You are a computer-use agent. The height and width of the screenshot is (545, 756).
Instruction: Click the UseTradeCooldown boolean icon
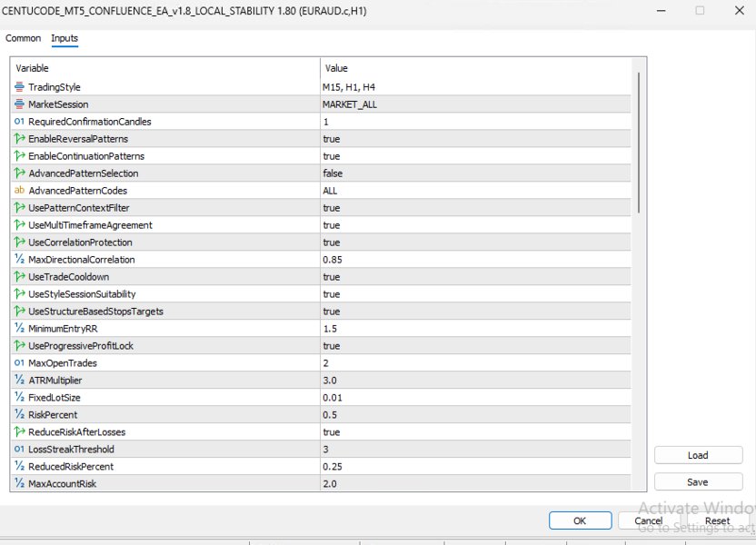[19, 277]
